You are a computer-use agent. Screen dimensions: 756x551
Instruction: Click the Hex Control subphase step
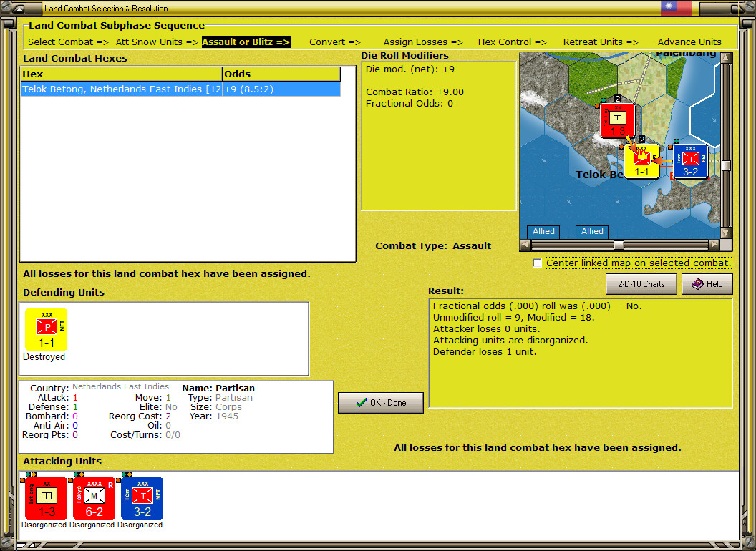click(x=512, y=42)
